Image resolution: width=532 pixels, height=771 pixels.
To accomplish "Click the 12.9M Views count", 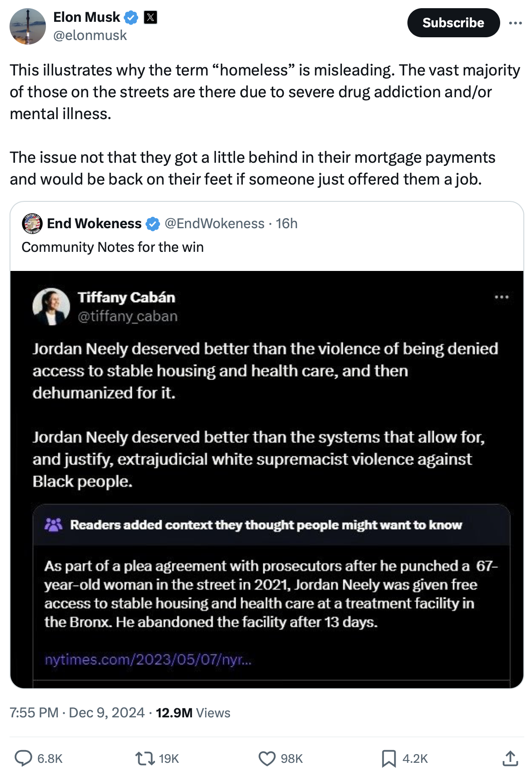I will coord(193,712).
